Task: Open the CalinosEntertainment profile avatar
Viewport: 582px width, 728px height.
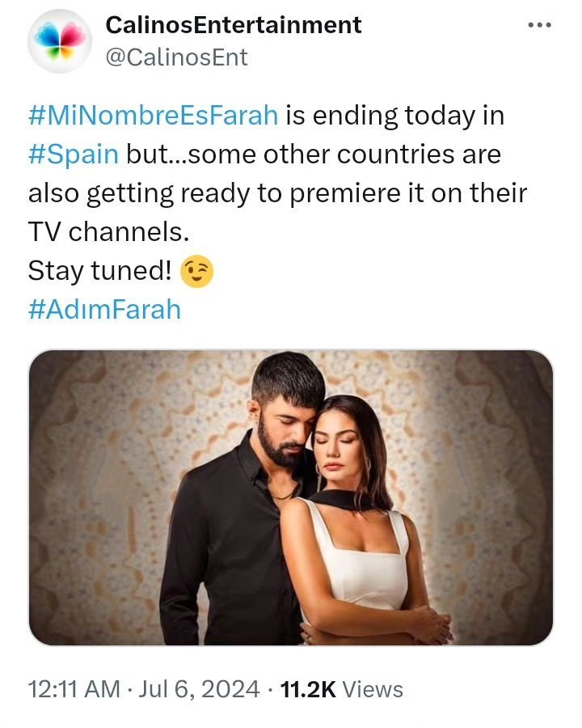Action: click(60, 41)
